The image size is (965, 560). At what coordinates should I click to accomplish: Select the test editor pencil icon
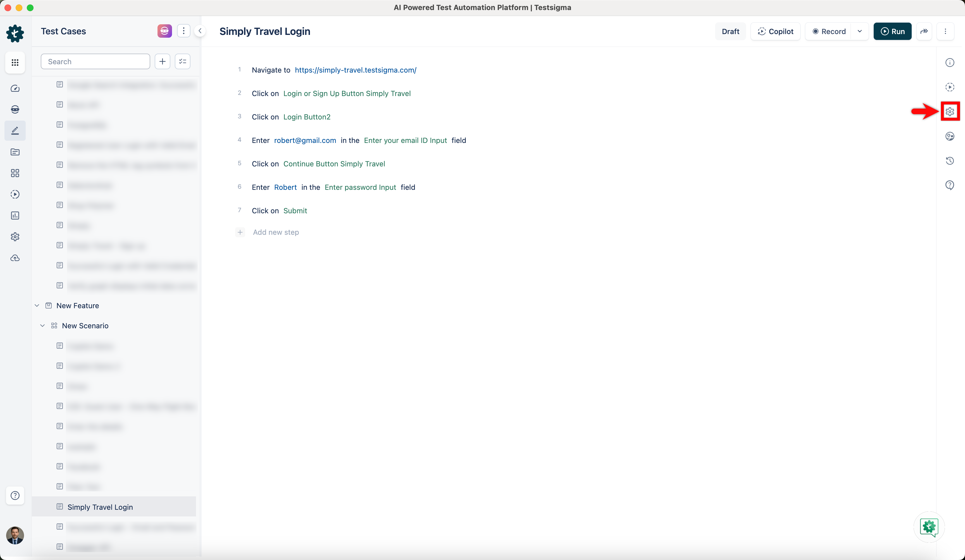coord(15,131)
